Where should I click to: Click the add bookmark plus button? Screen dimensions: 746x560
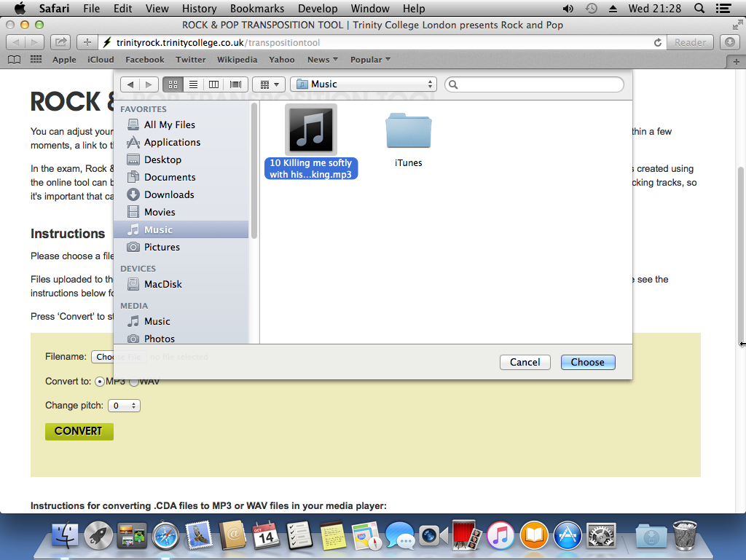point(87,42)
